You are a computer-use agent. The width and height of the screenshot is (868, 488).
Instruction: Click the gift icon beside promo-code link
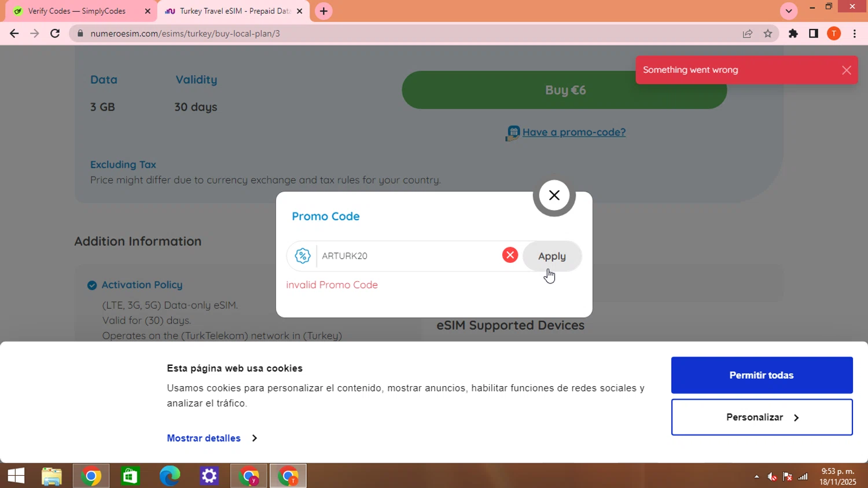point(513,133)
